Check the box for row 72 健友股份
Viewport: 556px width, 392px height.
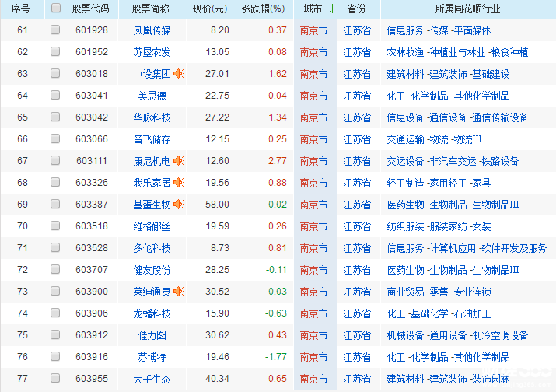point(55,270)
